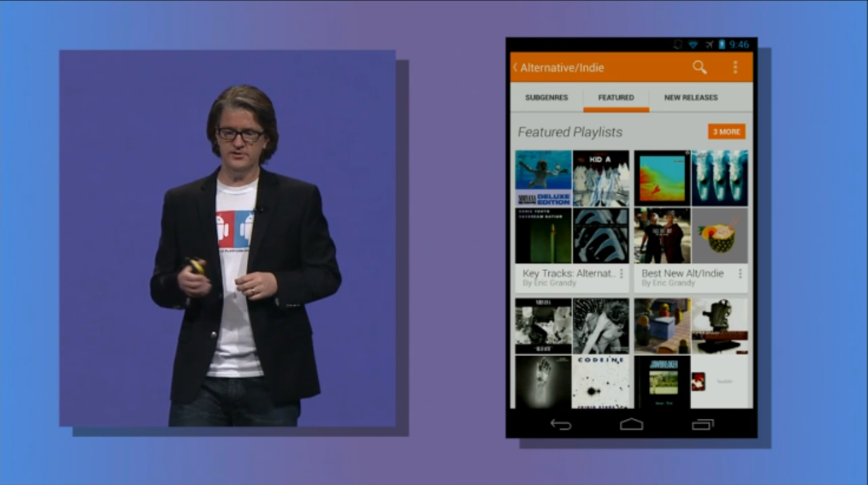Switch to the Subgenres tab

tap(546, 98)
